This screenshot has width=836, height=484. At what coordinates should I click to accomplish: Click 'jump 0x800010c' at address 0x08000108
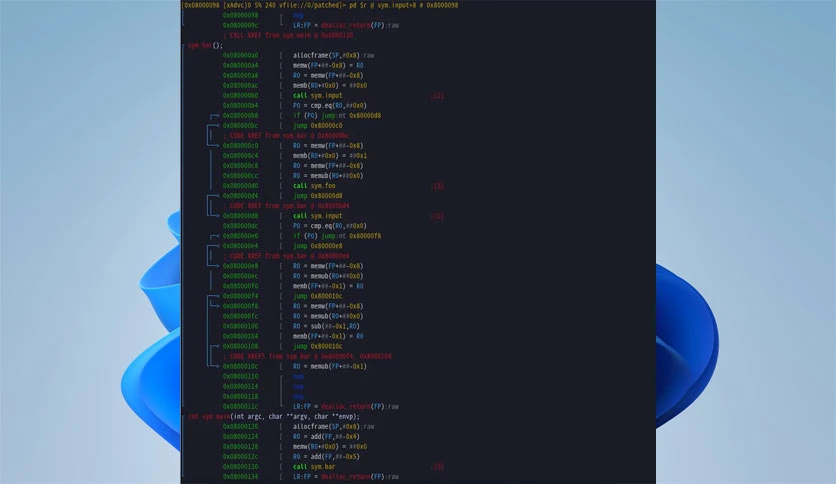pos(317,346)
